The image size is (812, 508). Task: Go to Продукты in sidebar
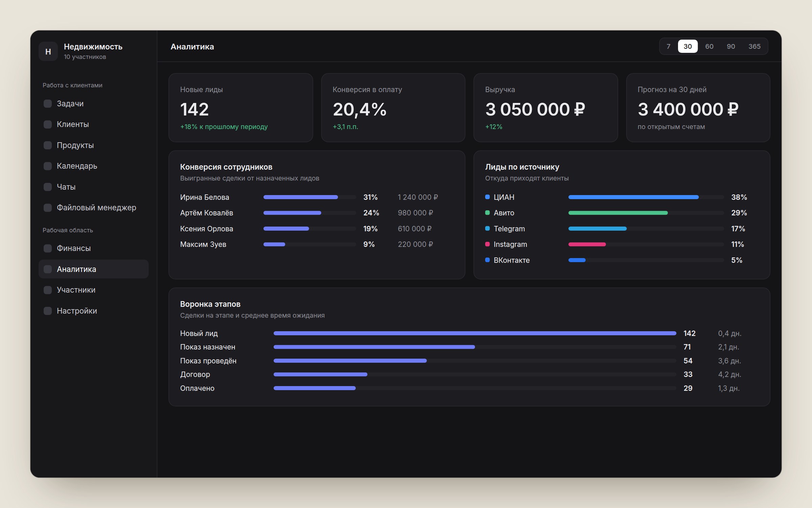93,145
